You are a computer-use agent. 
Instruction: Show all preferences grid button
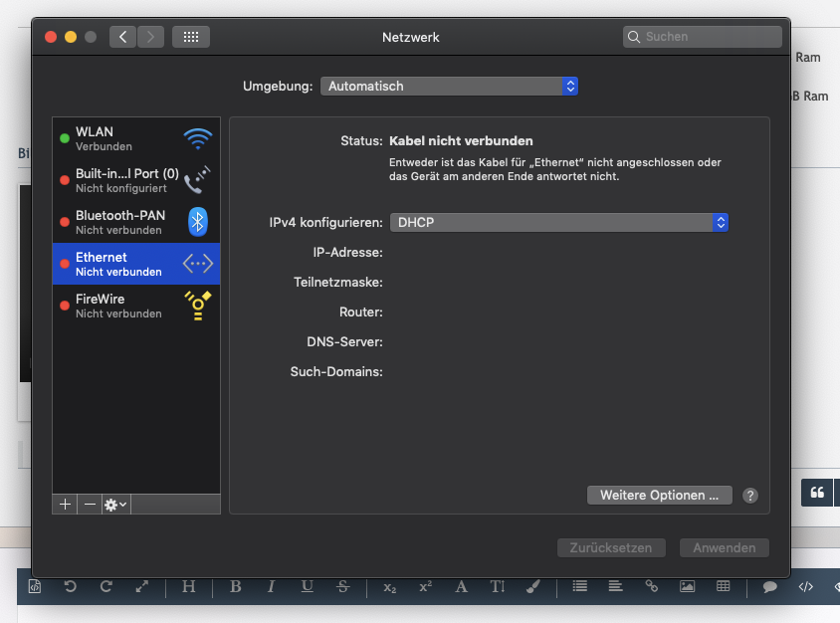tap(191, 37)
